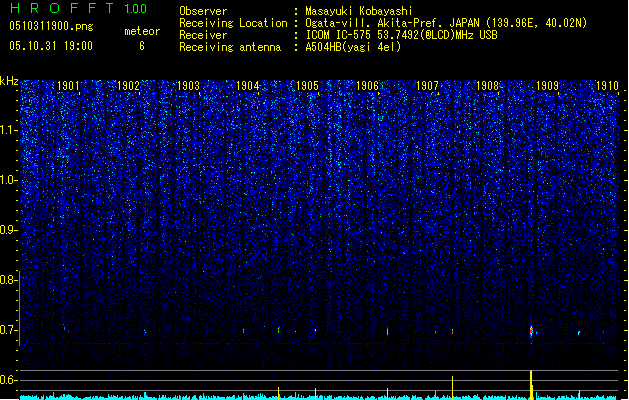629x400 pixels.
Task: Click the 'Receiving antenna' label
Action: tap(230, 47)
